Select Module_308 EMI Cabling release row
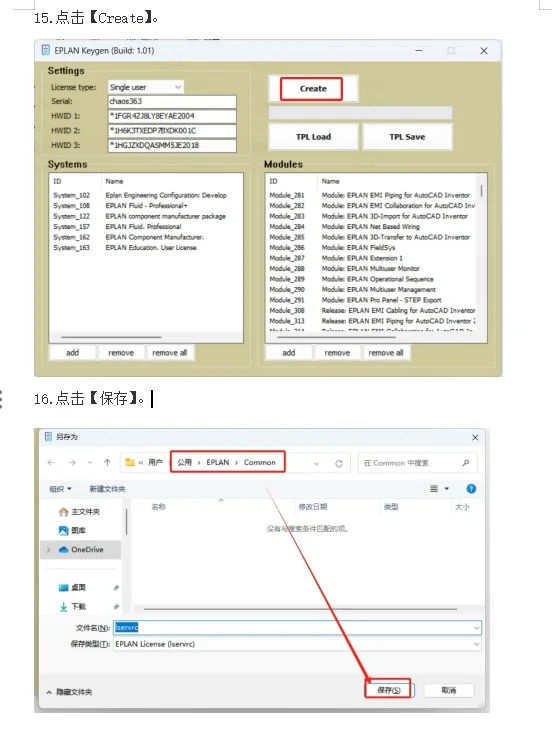The height and width of the screenshot is (732, 552). click(372, 310)
